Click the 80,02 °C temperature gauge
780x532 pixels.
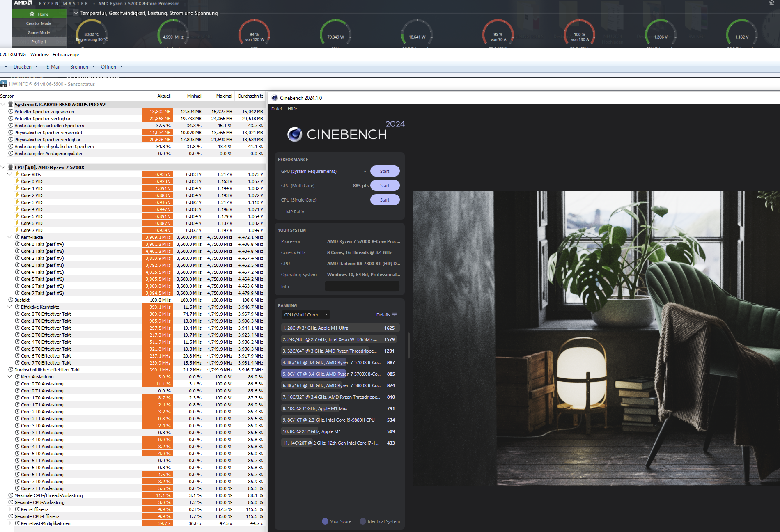point(92,34)
